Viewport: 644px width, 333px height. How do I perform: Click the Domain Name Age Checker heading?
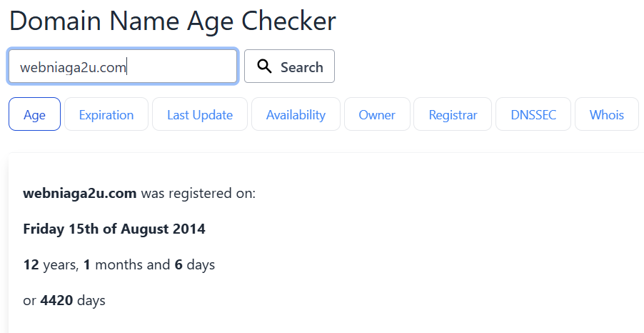pos(173,21)
